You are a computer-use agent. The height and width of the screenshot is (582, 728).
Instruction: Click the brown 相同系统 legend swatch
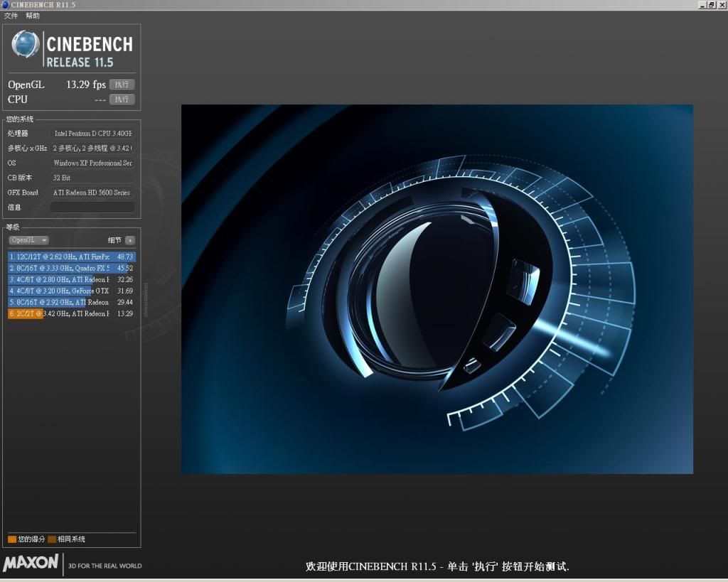(x=52, y=539)
